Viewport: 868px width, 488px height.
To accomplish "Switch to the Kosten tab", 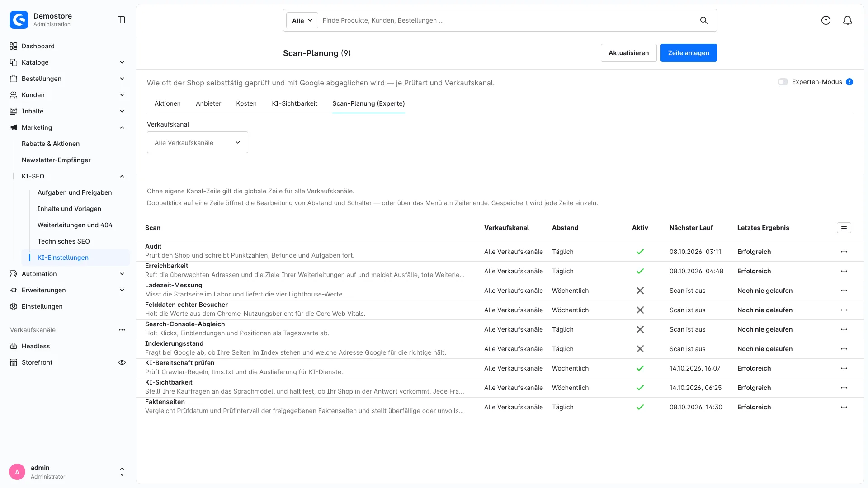I will 246,103.
